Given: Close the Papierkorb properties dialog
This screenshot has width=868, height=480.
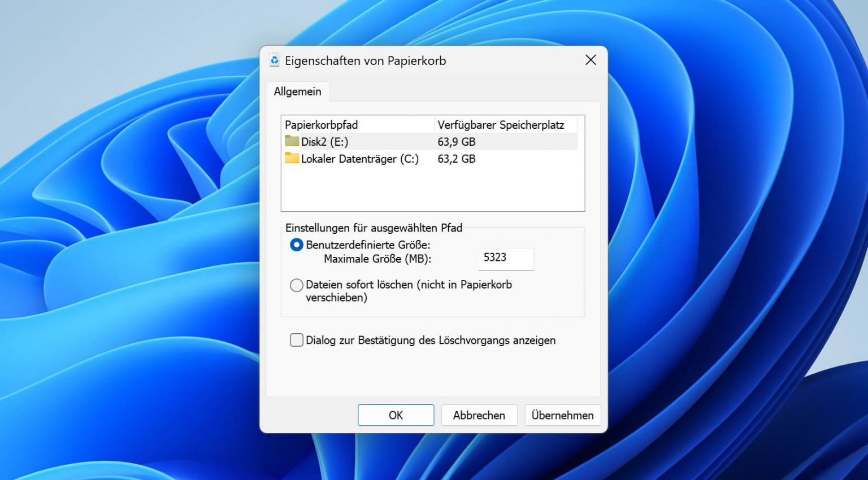Looking at the screenshot, I should [x=591, y=60].
